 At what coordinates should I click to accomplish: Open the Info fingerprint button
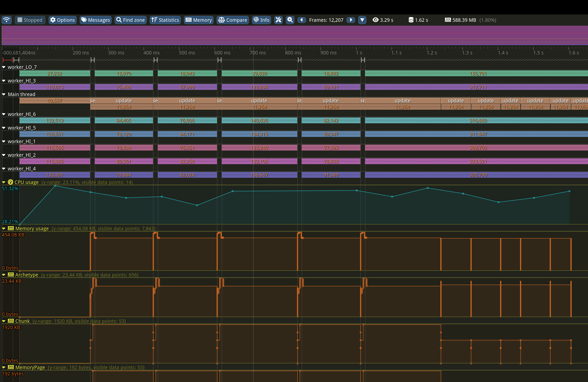pyautogui.click(x=261, y=20)
